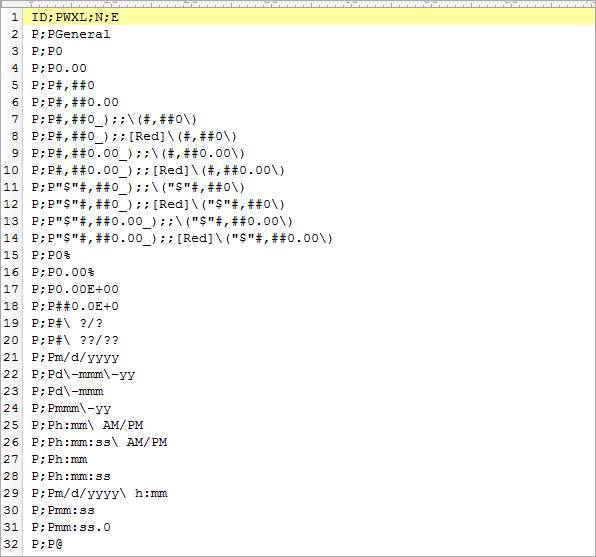This screenshot has height=557, width=596.
Task: Click [Red] on line 10
Action: click(x=171, y=170)
